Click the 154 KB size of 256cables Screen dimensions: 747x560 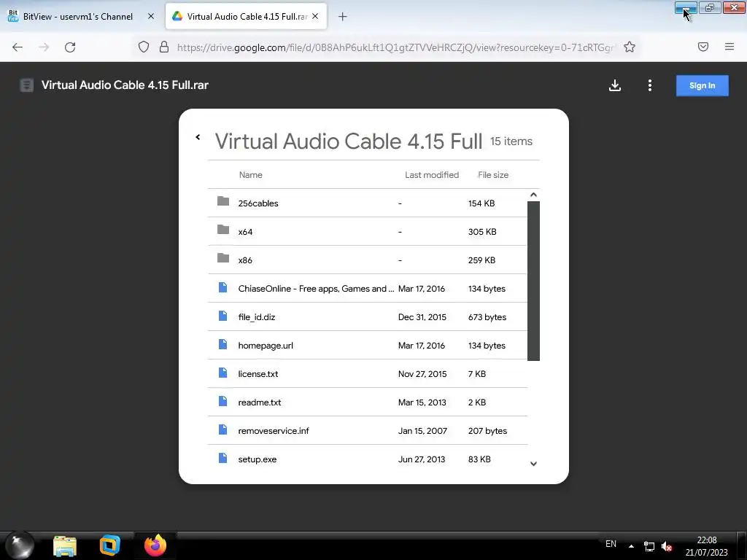click(481, 203)
